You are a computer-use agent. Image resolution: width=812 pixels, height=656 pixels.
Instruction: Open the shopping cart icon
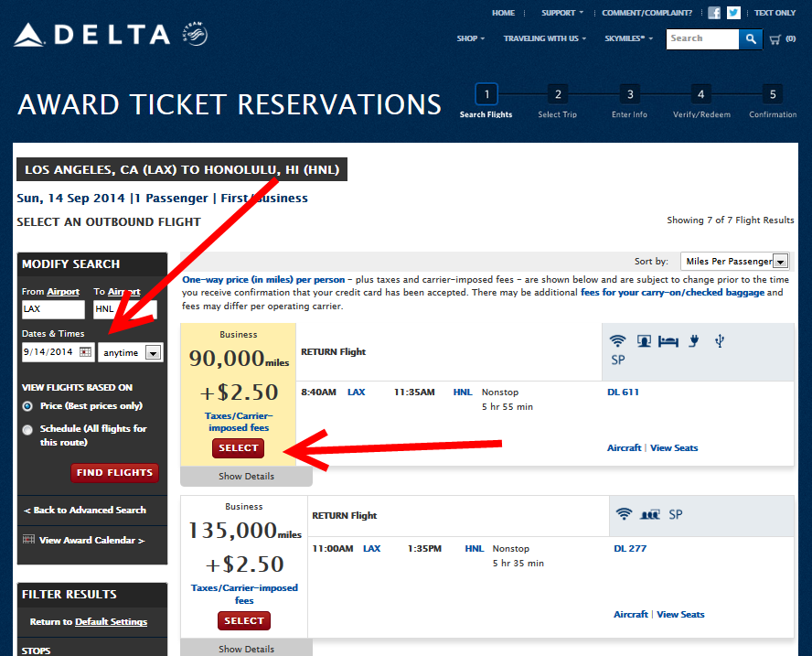(x=776, y=39)
